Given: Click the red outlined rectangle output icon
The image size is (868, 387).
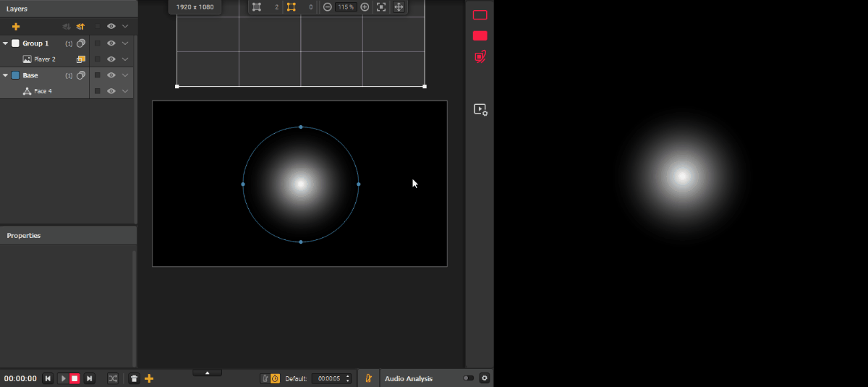Looking at the screenshot, I should 480,15.
